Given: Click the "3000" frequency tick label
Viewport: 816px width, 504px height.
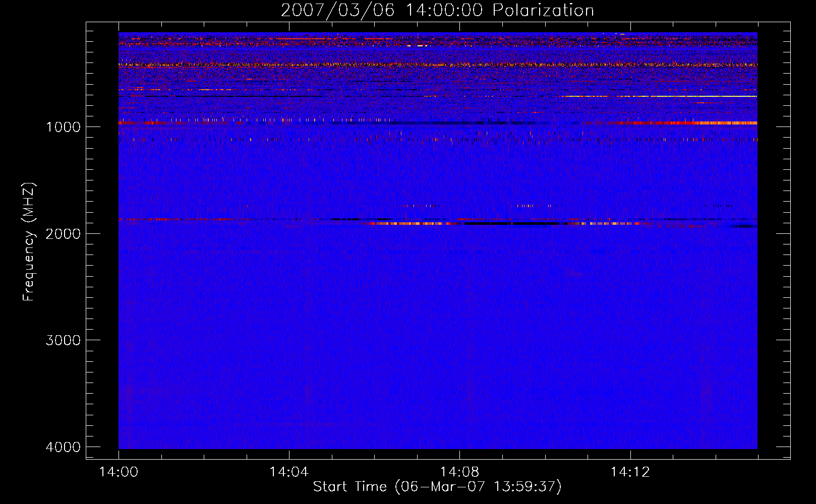Looking at the screenshot, I should coord(63,340).
